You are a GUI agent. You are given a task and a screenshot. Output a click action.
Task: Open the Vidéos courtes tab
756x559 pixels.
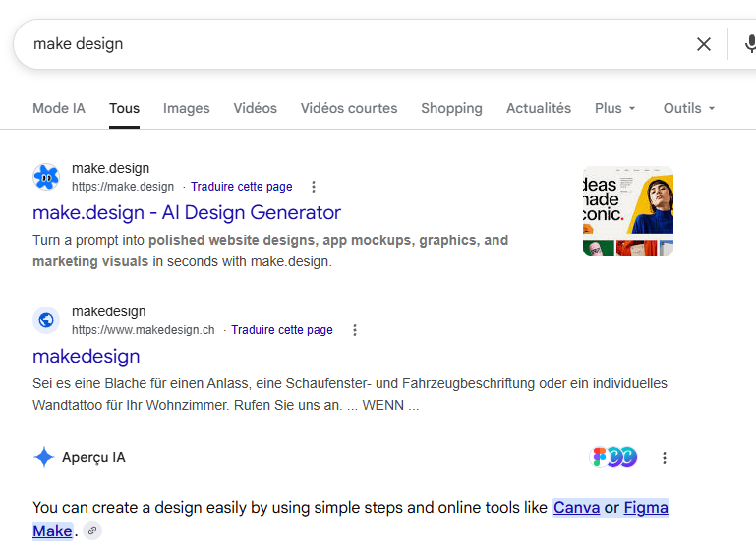coord(349,108)
